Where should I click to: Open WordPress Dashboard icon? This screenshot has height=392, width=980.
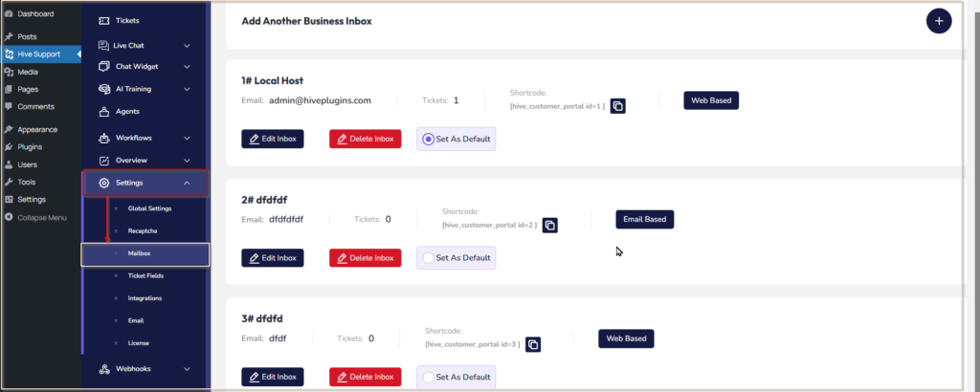tap(9, 13)
